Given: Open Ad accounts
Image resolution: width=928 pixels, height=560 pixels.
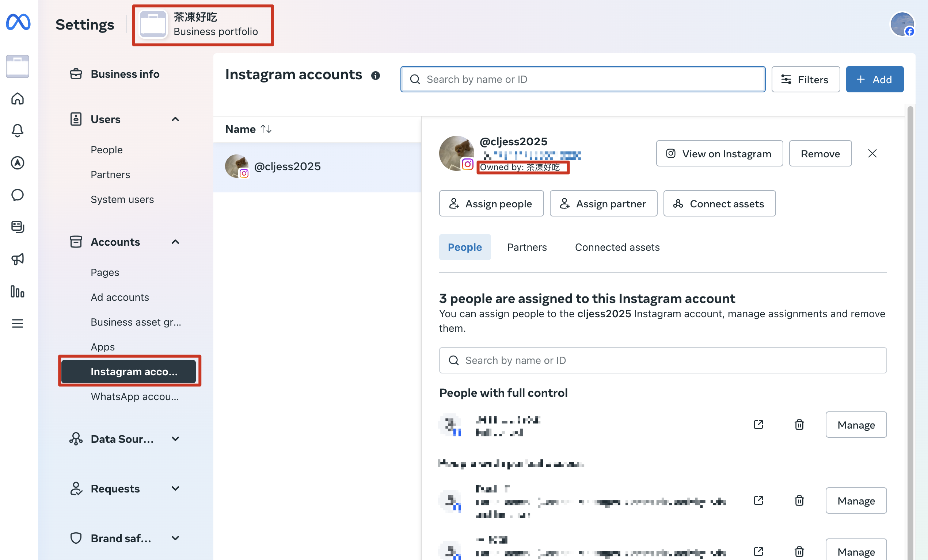Looking at the screenshot, I should coord(120,297).
